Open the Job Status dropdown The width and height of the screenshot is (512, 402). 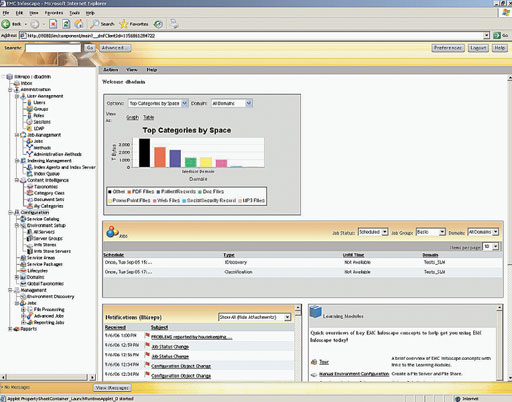pyautogui.click(x=373, y=232)
